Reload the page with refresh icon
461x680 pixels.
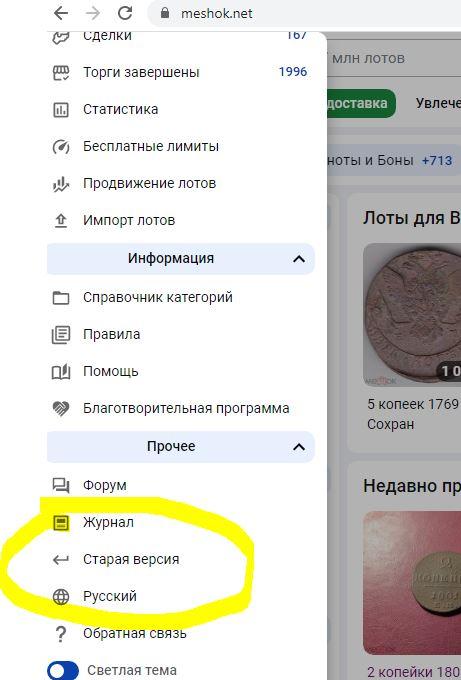[125, 13]
